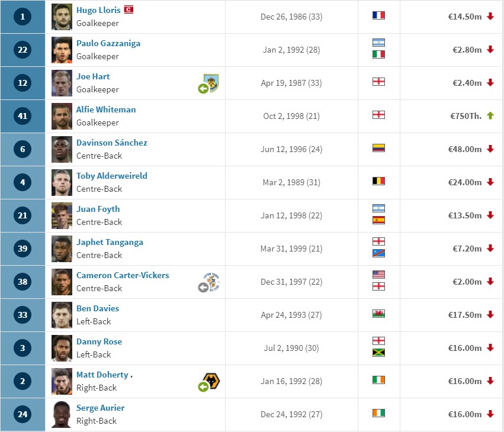The width and height of the screenshot is (504, 432).
Task: Click shirt number 22 badge
Action: (23, 50)
